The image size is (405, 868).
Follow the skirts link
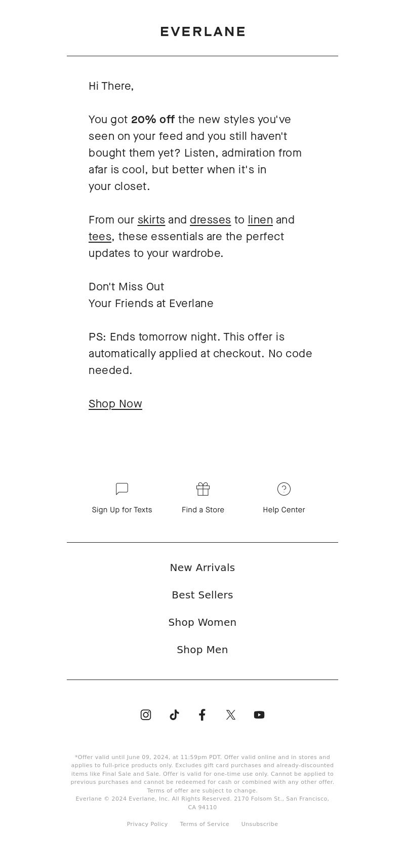pos(151,219)
